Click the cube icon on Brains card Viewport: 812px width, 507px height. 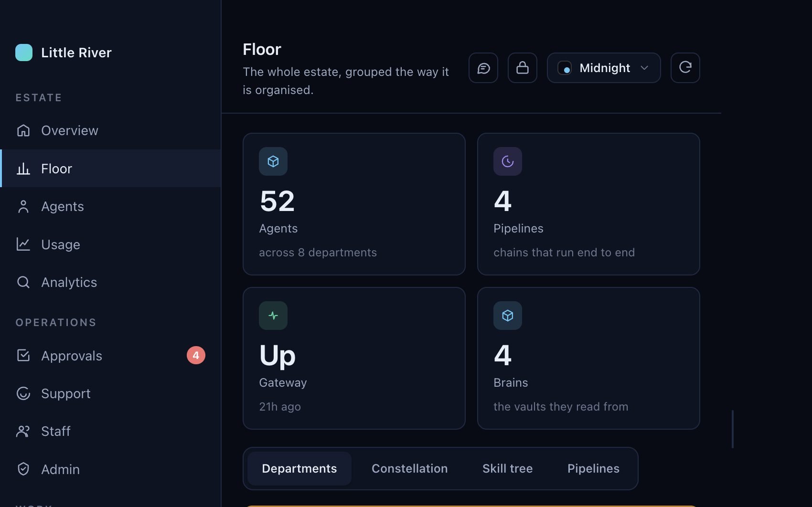pyautogui.click(x=508, y=316)
